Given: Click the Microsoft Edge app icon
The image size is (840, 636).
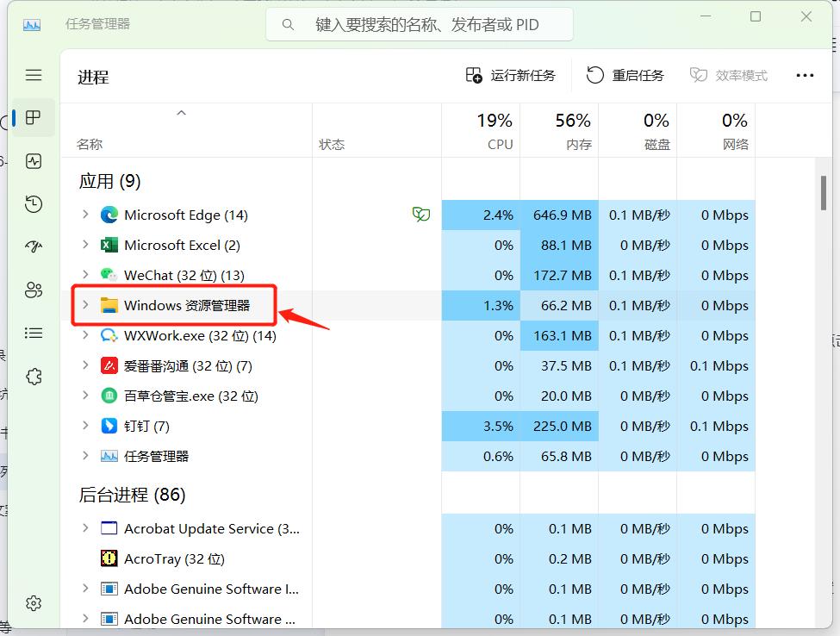Looking at the screenshot, I should point(109,215).
